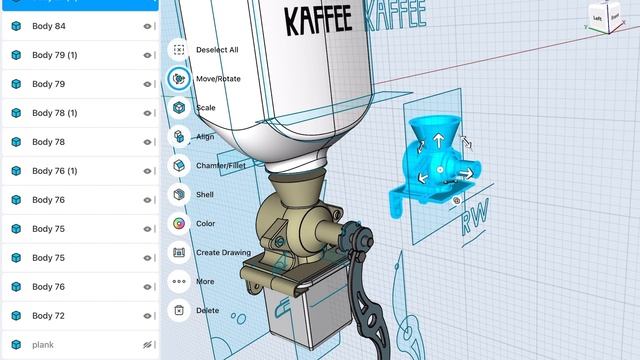Delete the selected body
Image resolution: width=640 pixels, height=360 pixels.
(179, 311)
